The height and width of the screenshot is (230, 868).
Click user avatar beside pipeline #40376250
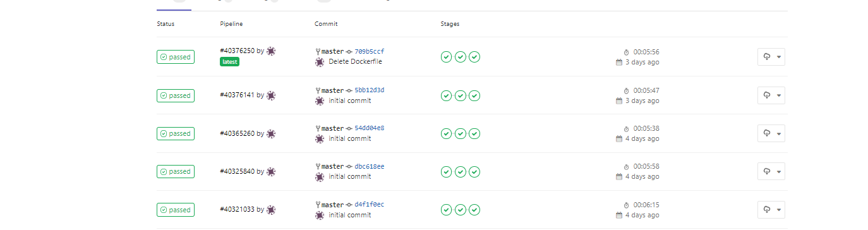(x=271, y=51)
